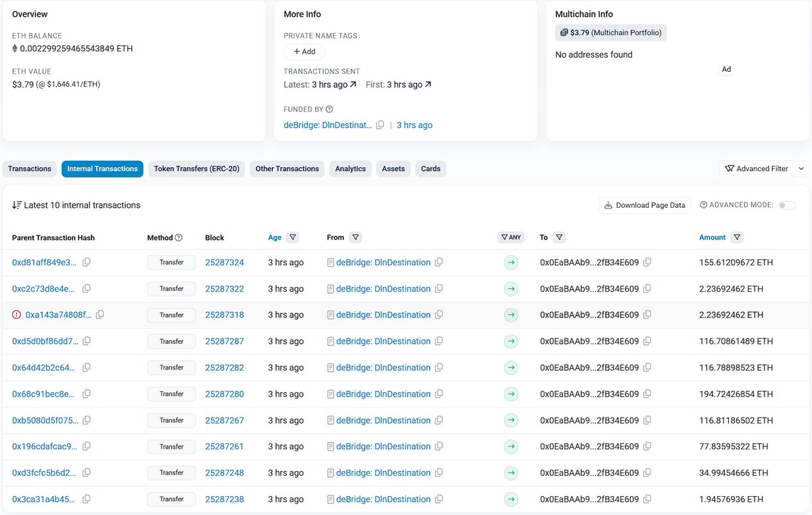Viewport: 812px width, 515px height.
Task: Copy From address in block 25287324 row
Action: pyautogui.click(x=439, y=263)
